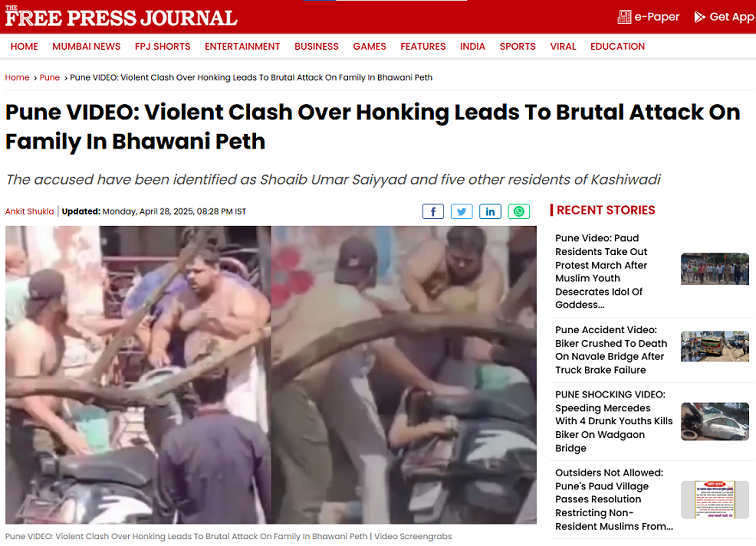Click the main article video screengrab
This screenshot has width=756, height=546.
point(271,375)
